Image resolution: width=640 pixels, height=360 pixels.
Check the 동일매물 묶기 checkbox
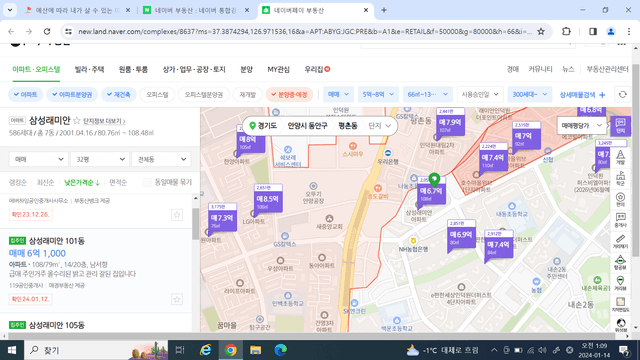[147, 182]
